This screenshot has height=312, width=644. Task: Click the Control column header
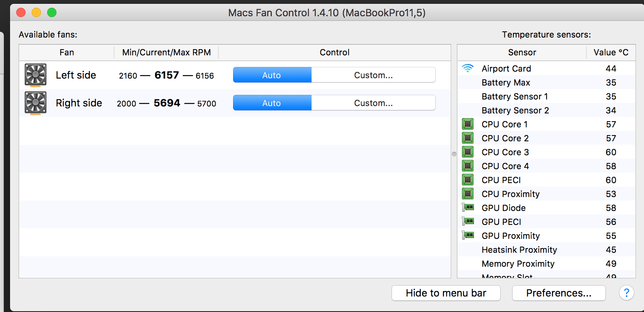pyautogui.click(x=335, y=52)
